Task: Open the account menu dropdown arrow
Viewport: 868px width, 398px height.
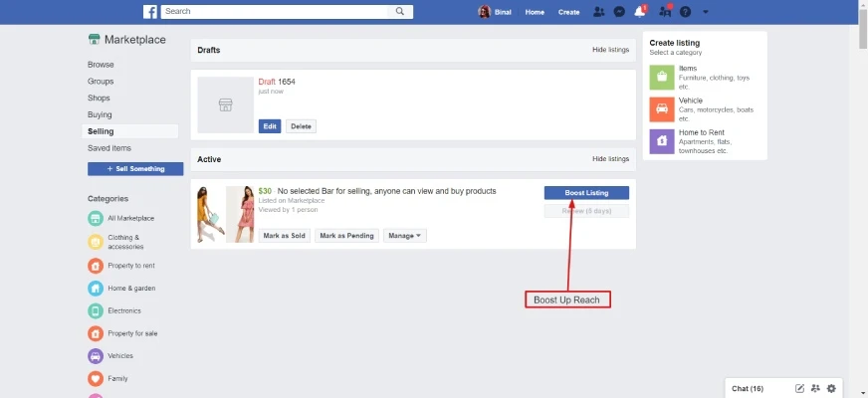Action: pos(706,12)
